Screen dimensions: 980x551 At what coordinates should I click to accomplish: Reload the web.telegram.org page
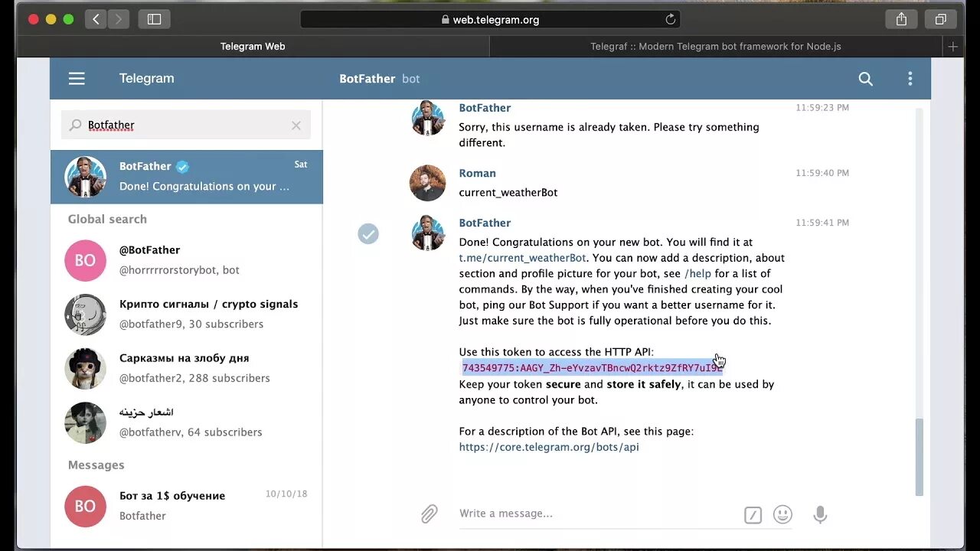671,19
